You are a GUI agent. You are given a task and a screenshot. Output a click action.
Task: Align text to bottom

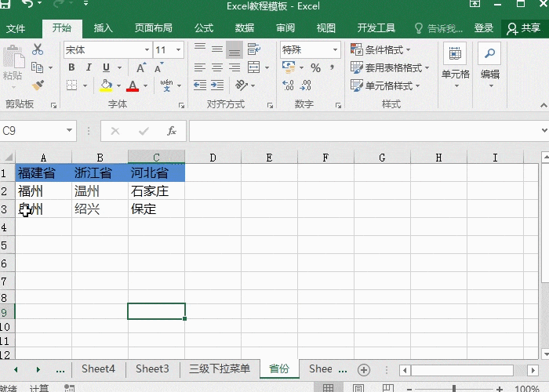pyautogui.click(x=235, y=49)
